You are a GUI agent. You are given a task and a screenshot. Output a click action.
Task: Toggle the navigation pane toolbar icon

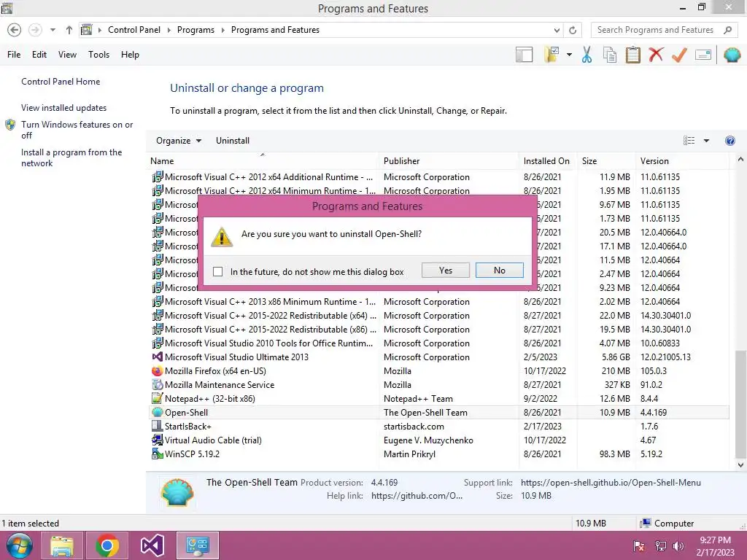click(x=524, y=55)
